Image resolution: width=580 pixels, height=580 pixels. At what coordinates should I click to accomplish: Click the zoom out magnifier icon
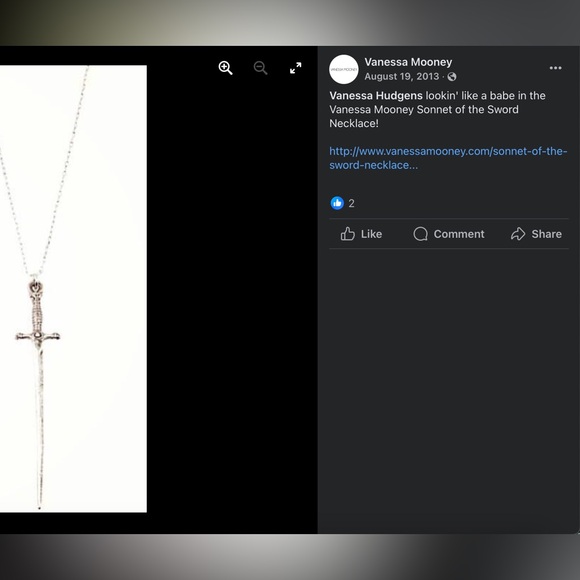coord(260,68)
